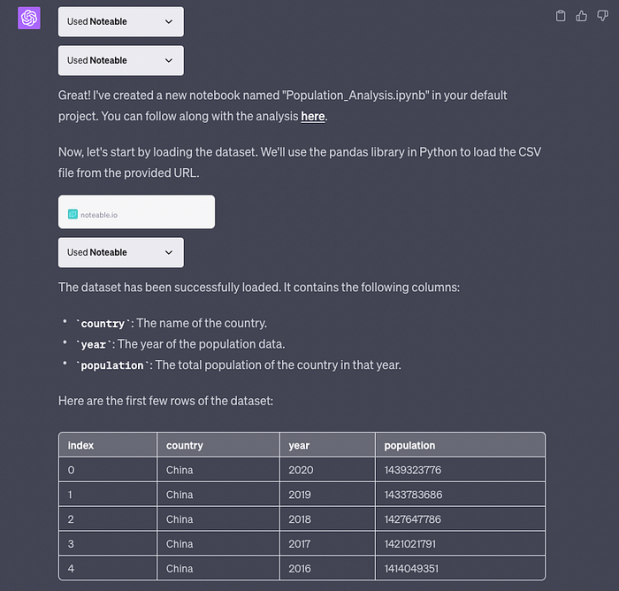The image size is (619, 591).
Task: Click the teal noteable.io favicon icon
Action: tap(73, 214)
